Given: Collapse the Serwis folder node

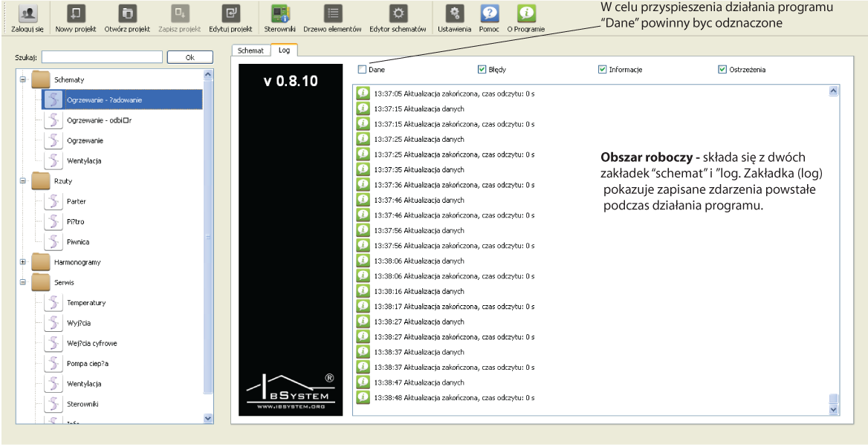Looking at the screenshot, I should pos(22,282).
